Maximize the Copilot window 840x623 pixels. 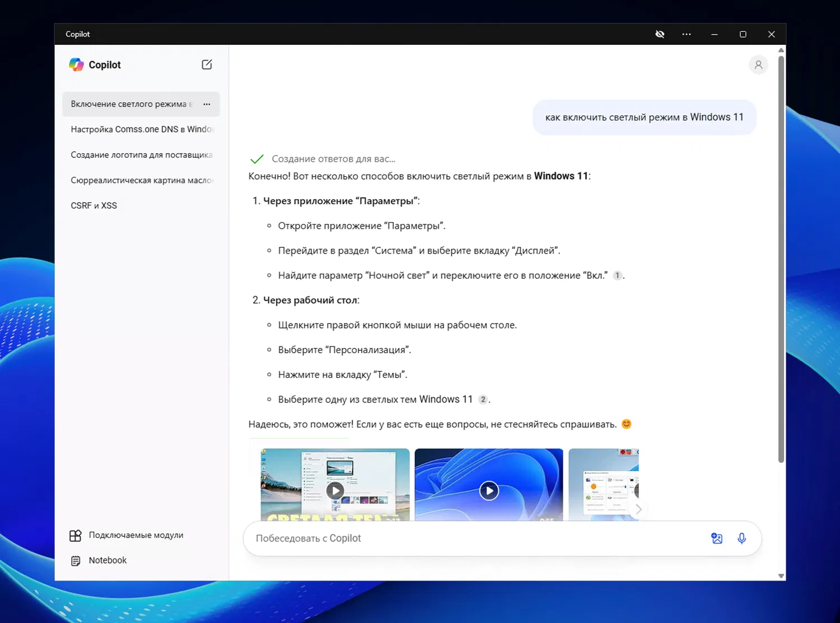[743, 34]
